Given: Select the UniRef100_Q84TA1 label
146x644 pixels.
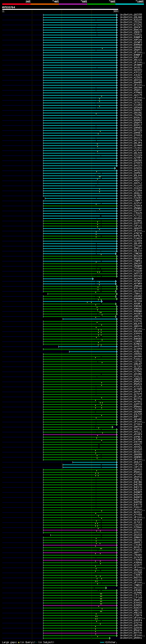Looking at the screenshot, I should coord(131,80).
